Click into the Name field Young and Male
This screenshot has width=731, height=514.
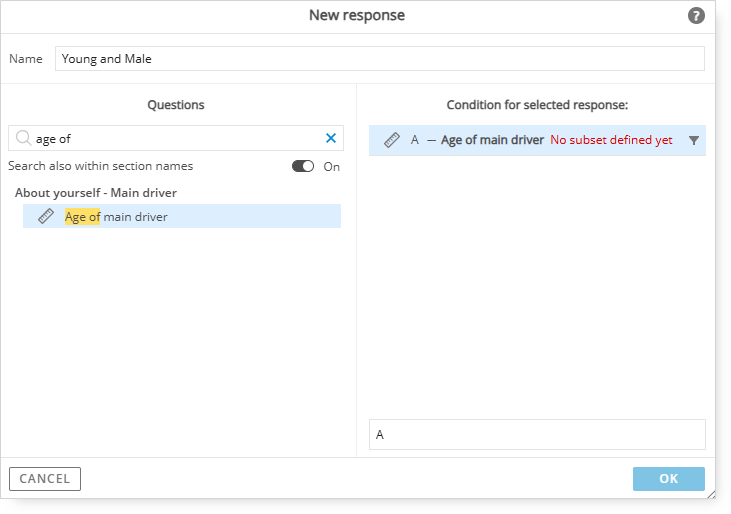click(x=379, y=59)
